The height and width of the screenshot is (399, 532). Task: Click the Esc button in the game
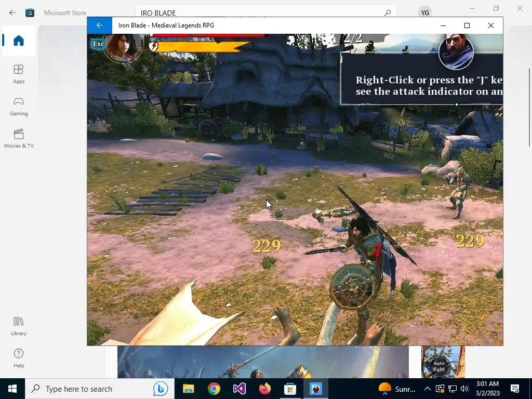pyautogui.click(x=98, y=44)
